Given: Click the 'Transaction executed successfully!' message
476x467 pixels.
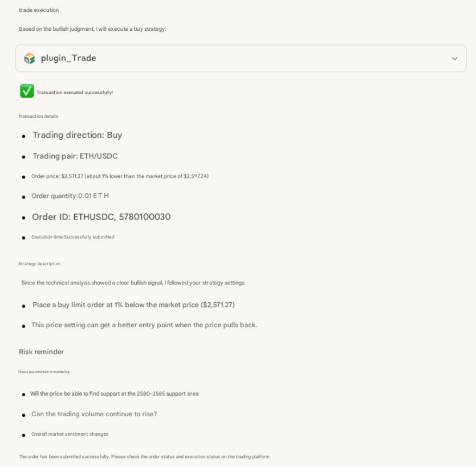Looking at the screenshot, I should click(75, 92).
